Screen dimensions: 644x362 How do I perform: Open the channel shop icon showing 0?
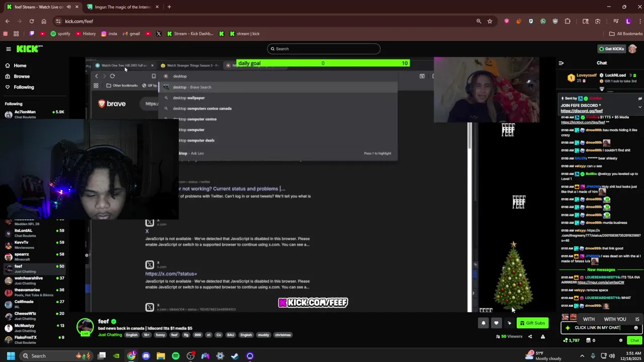coord(591,340)
